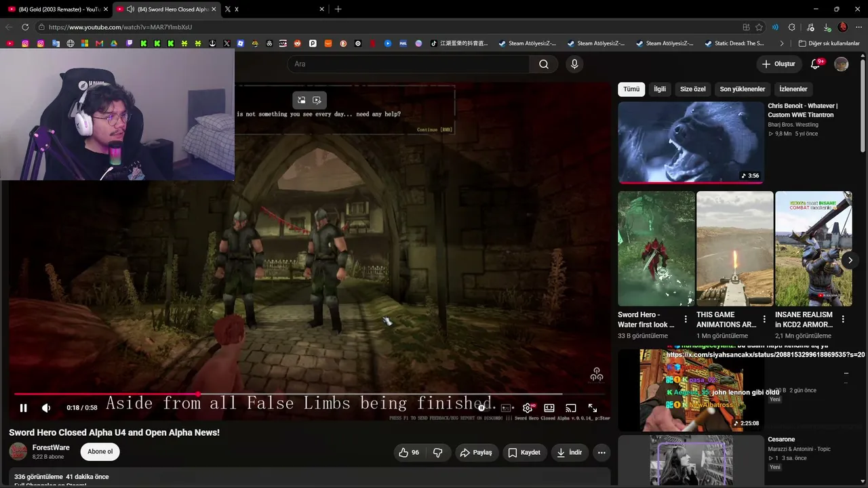Open video player settings gear

528,408
